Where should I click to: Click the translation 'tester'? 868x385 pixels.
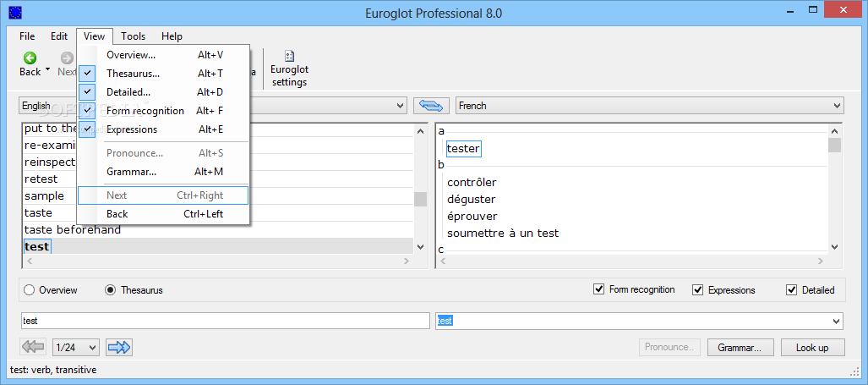click(463, 148)
